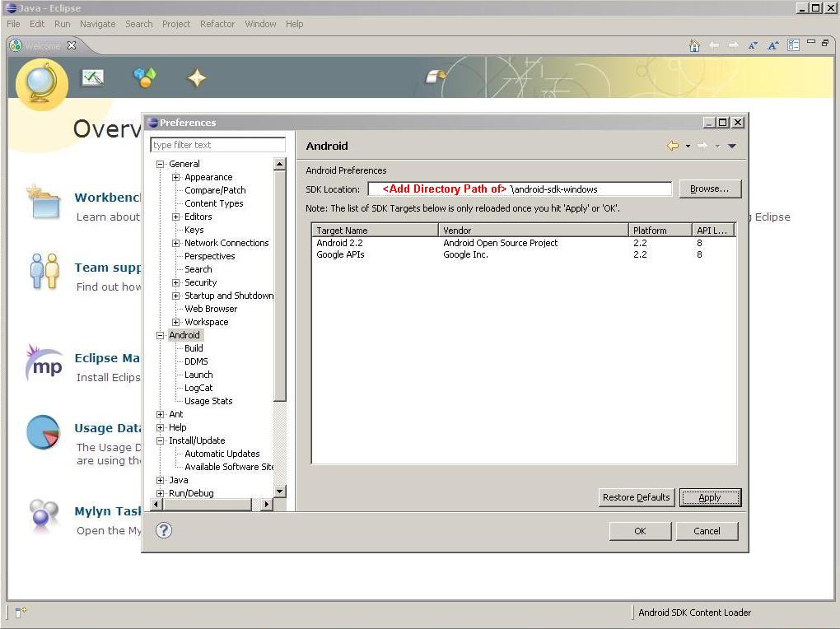Click the tree's horizontal scrollbar right arrow
The height and width of the screenshot is (629, 840).
pos(266,504)
